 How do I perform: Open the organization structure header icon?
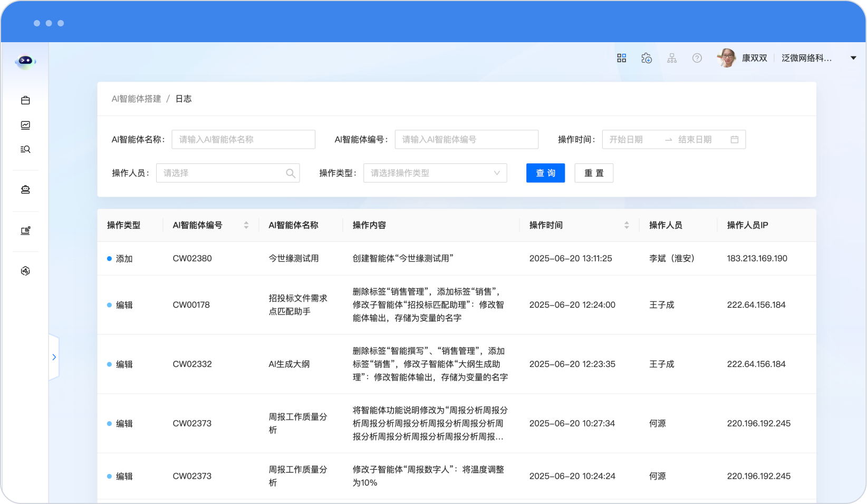pos(671,58)
